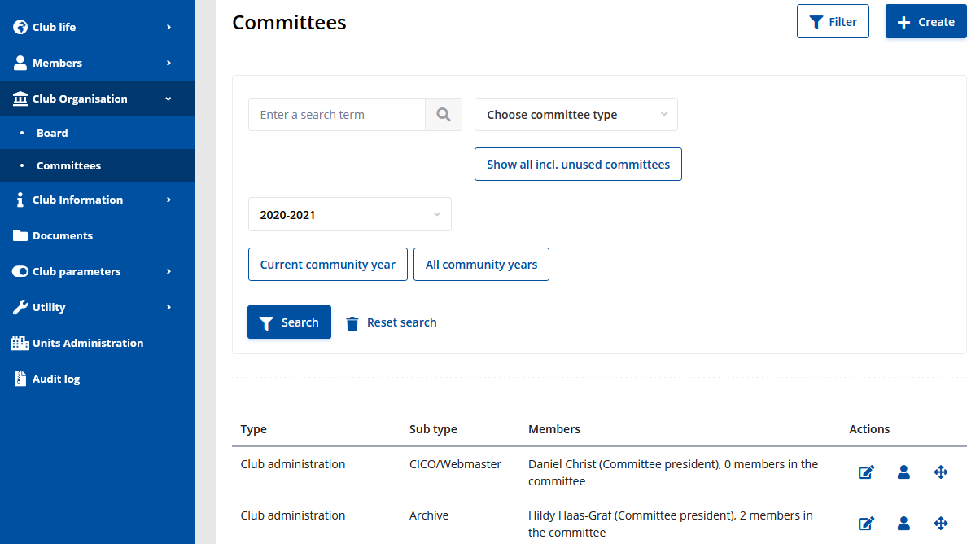Go to the Board submenu item

[x=52, y=133]
